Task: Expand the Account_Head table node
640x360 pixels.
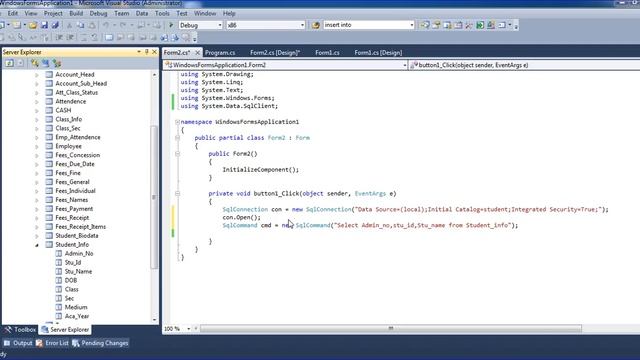Action: 37,75
